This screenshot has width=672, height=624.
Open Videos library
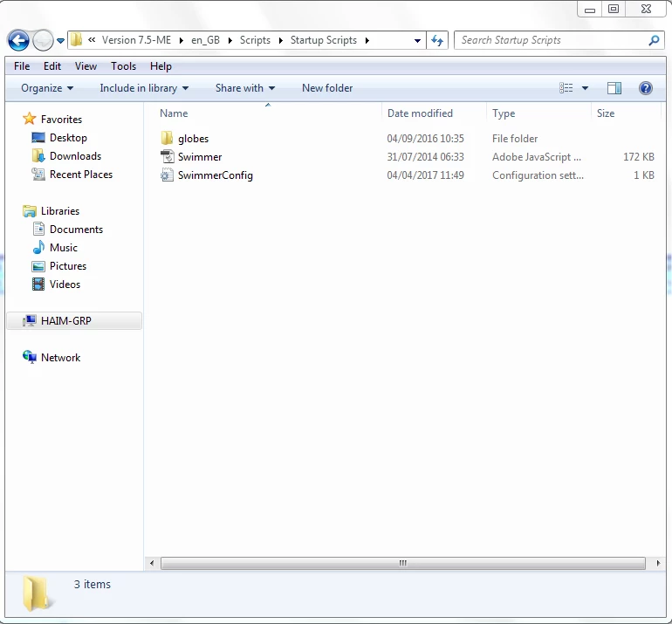[x=65, y=285]
